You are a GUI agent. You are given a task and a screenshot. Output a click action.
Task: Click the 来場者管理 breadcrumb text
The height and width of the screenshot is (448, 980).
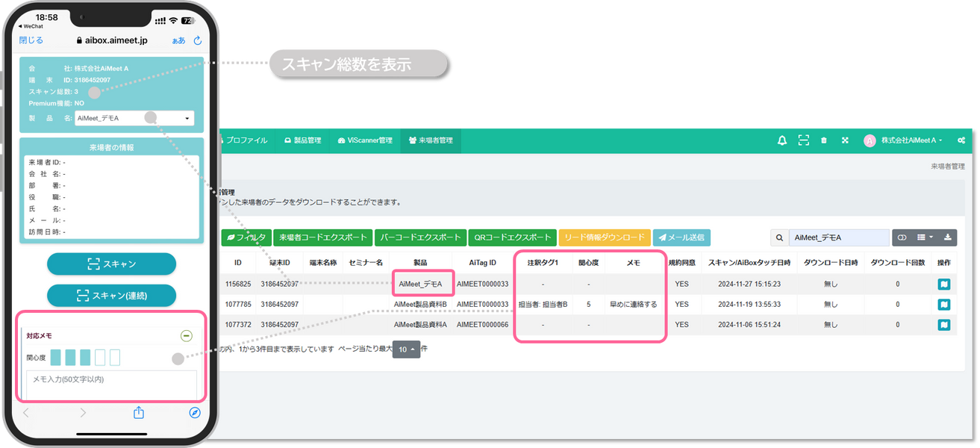(948, 166)
